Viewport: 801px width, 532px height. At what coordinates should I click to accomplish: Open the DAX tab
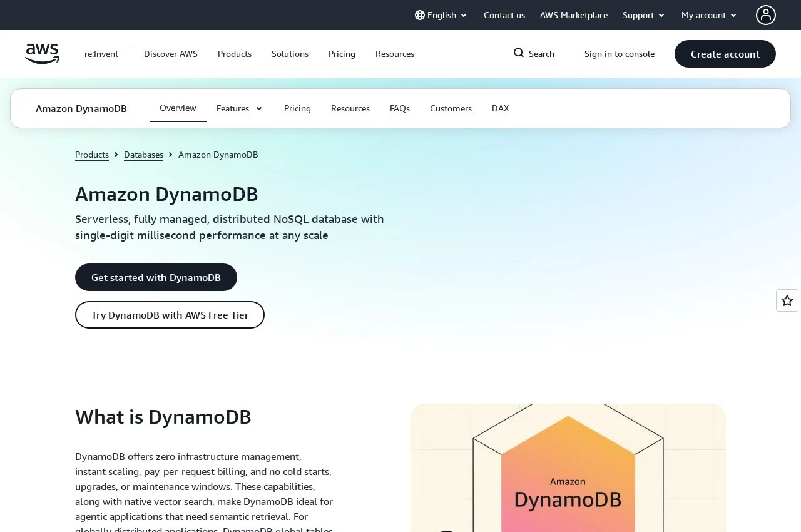coord(501,108)
